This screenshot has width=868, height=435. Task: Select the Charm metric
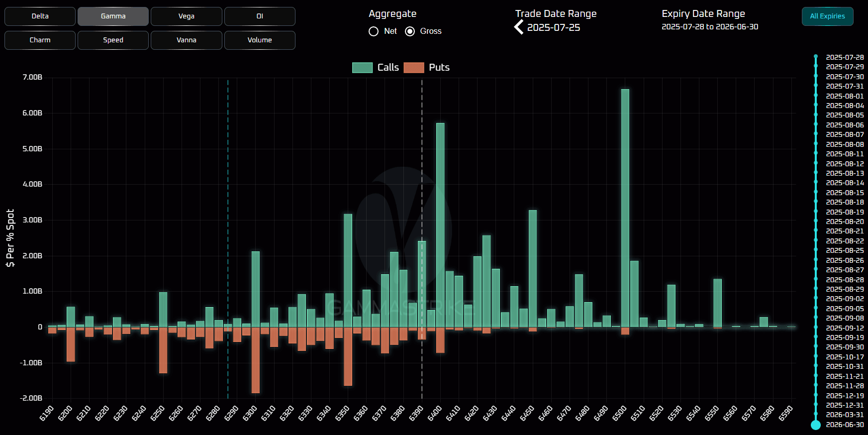(x=40, y=40)
